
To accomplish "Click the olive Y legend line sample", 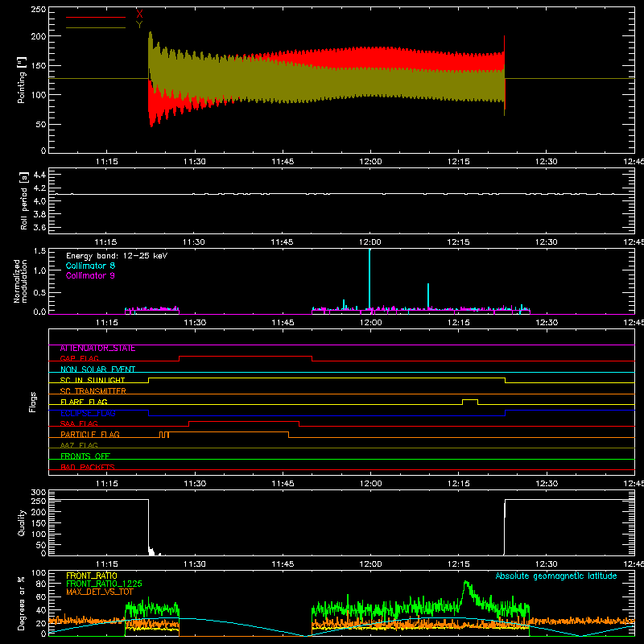I will pyautogui.click(x=96, y=27).
